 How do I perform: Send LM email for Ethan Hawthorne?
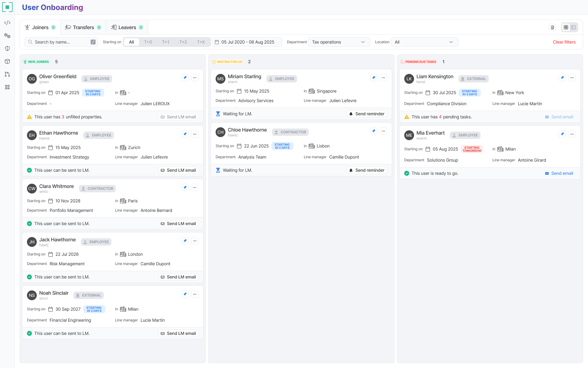[178, 170]
